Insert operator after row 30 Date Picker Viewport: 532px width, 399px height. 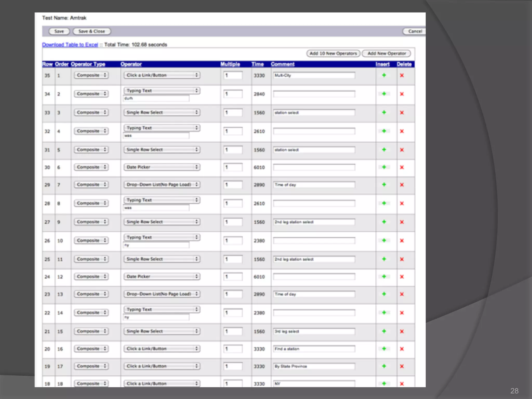384,167
